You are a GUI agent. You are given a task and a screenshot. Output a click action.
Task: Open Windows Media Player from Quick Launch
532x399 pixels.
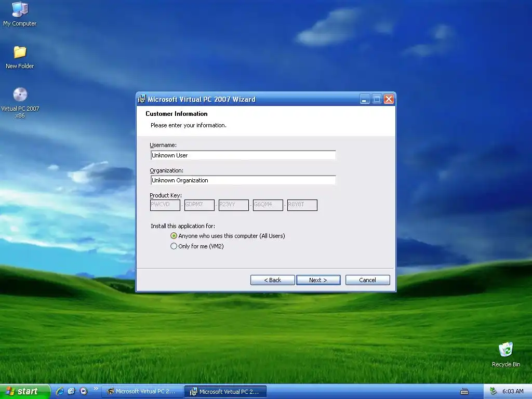coord(84,391)
